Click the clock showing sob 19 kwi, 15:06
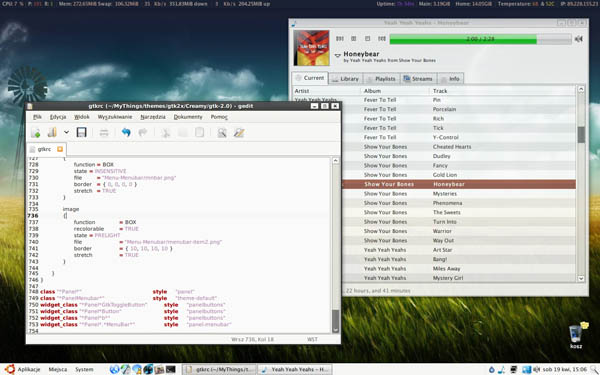 pyautogui.click(x=564, y=369)
